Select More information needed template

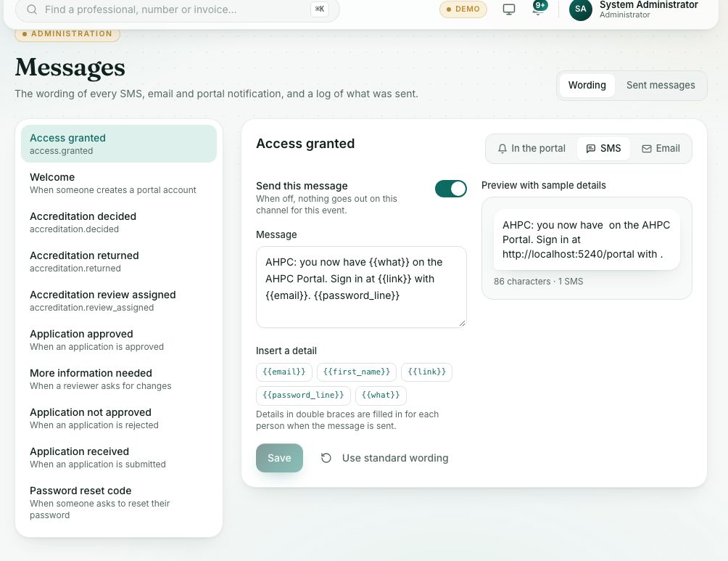pyautogui.click(x=118, y=379)
